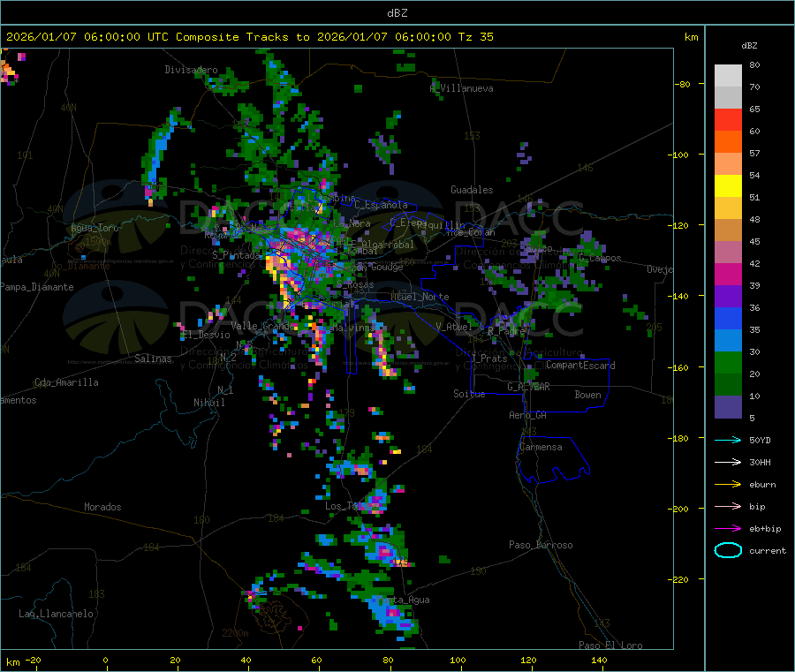Click the 'G_ALVEAR' map label

(528, 387)
